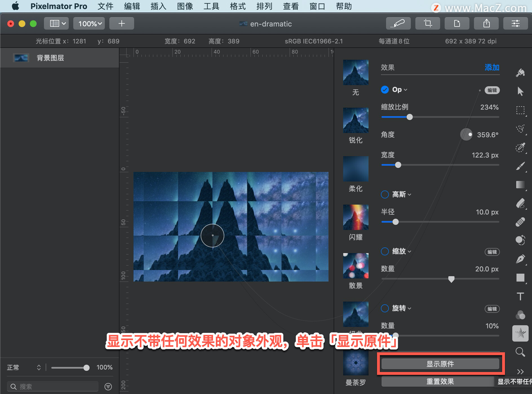Select the Rectangular Selection tool
The width and height of the screenshot is (532, 394).
coord(520,110)
